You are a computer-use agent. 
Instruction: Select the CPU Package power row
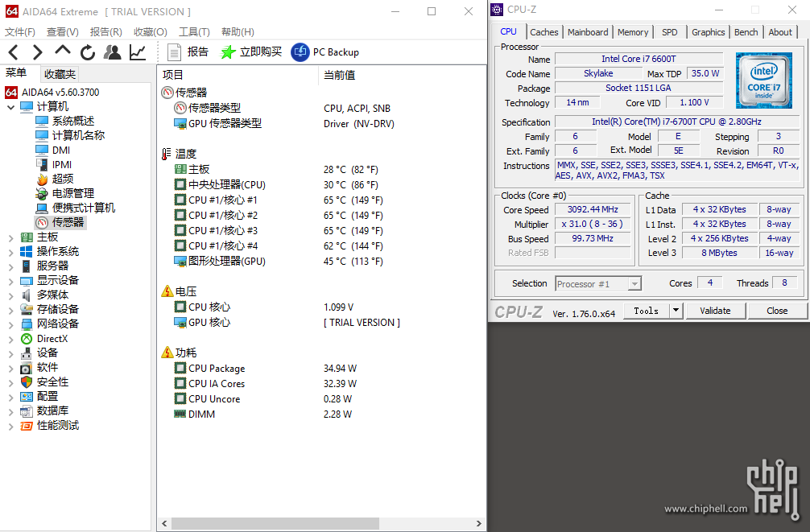[265, 369]
